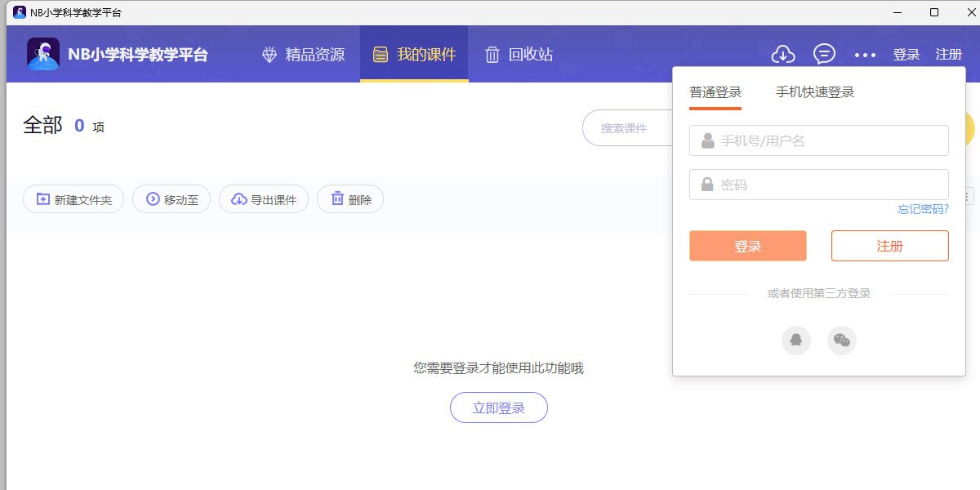The image size is (980, 490).
Task: Open the 精品资源 tab
Action: [x=303, y=55]
